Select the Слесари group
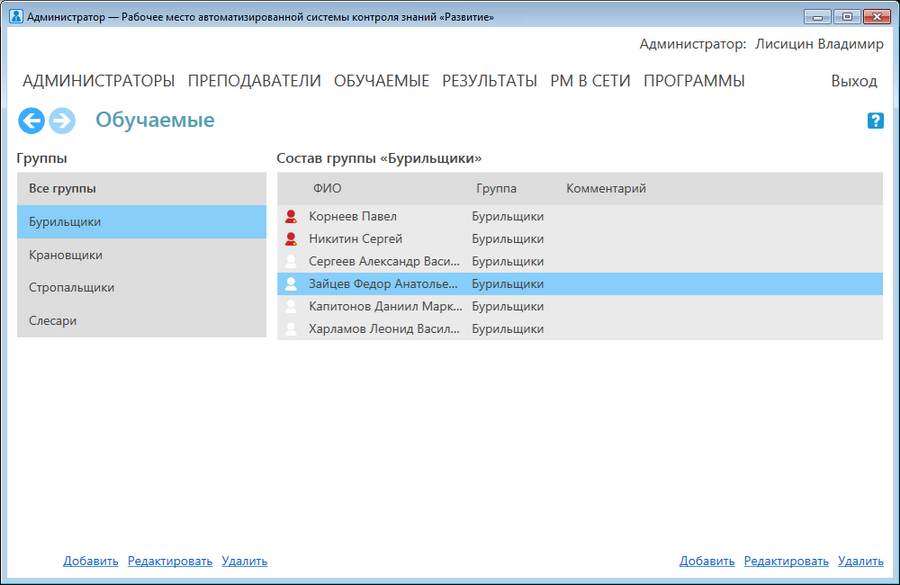Viewport: 900px width, 585px height. pyautogui.click(x=142, y=320)
